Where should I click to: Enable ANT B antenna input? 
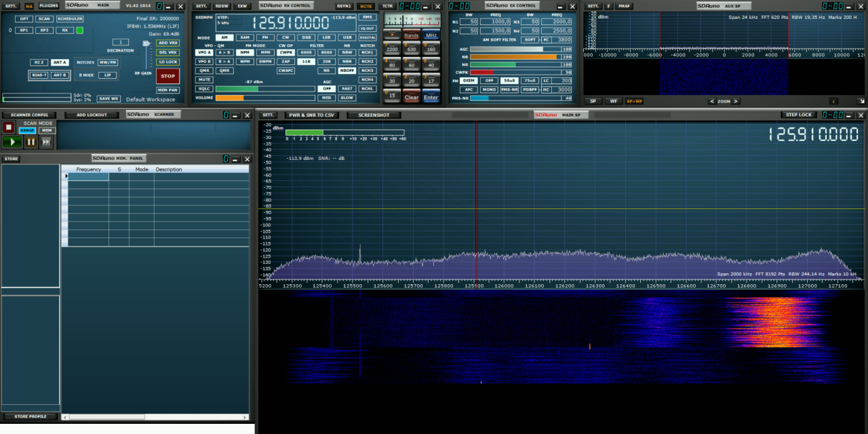60,75
